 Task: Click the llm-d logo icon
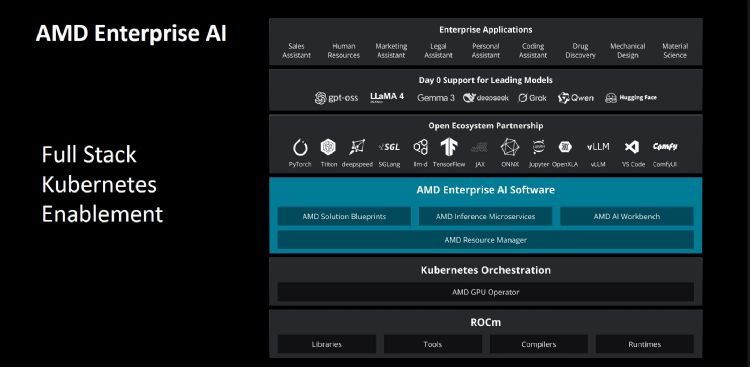[x=421, y=147]
